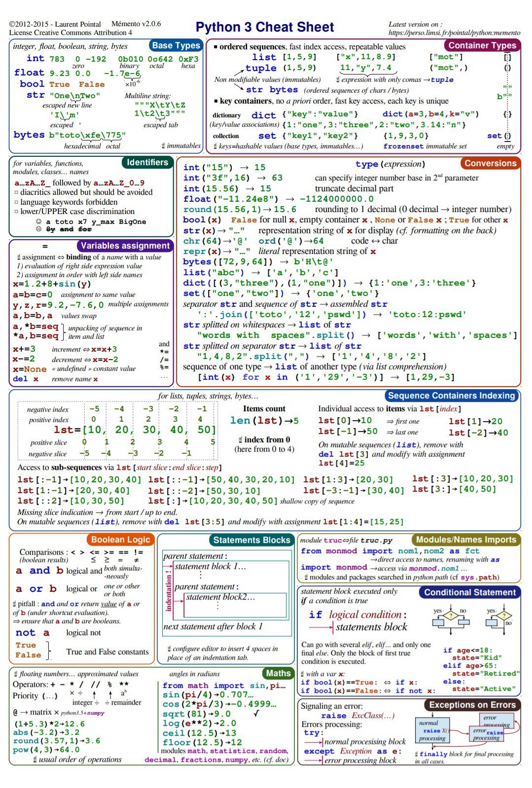The image size is (532, 788).
Task: Click the "not a" logical not expression
Action: [x=33, y=633]
